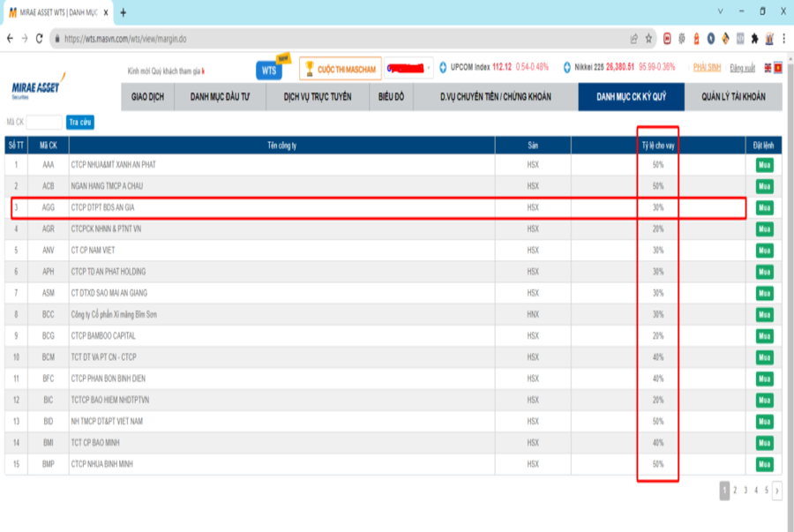
Task: Open the QUẢN LÝ TÀI KHOẢN tab
Action: tap(733, 96)
